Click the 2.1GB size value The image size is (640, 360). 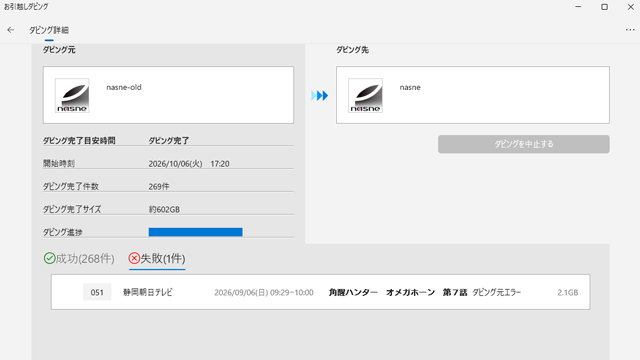click(x=568, y=293)
